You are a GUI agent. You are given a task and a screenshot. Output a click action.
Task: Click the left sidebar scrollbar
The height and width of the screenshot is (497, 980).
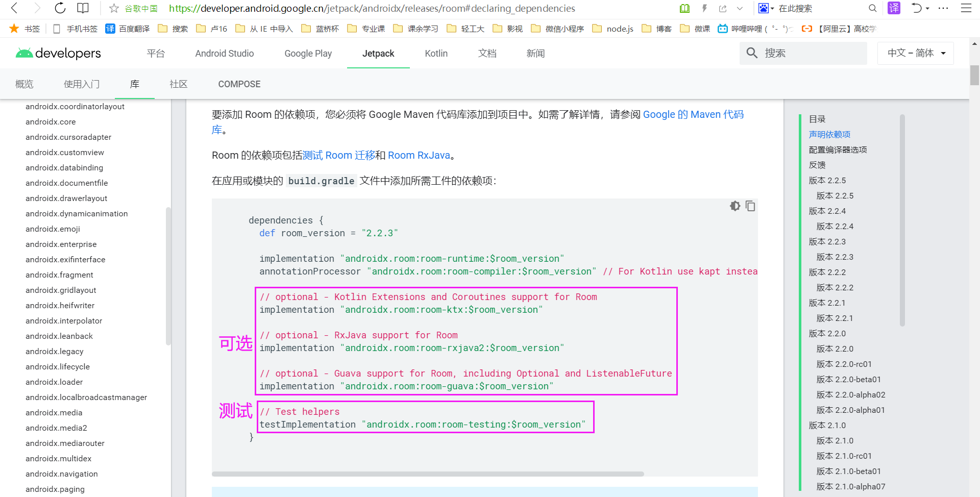(x=168, y=276)
